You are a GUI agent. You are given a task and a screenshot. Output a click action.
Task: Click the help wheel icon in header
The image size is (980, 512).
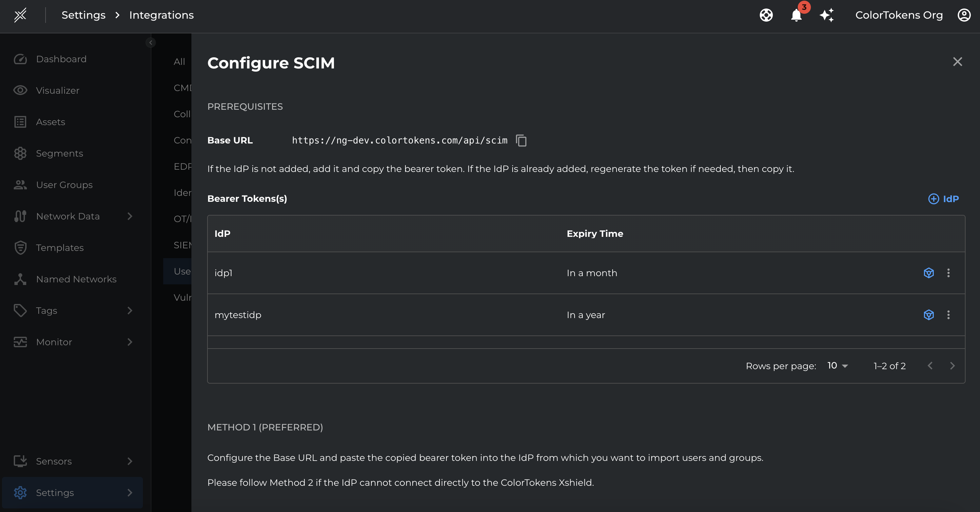766,15
